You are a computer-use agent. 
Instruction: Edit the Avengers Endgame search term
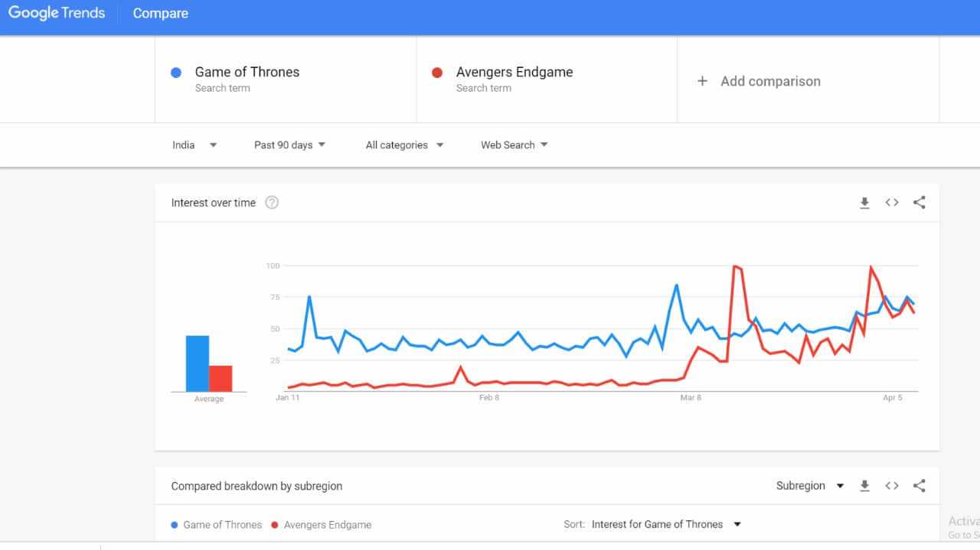[514, 72]
